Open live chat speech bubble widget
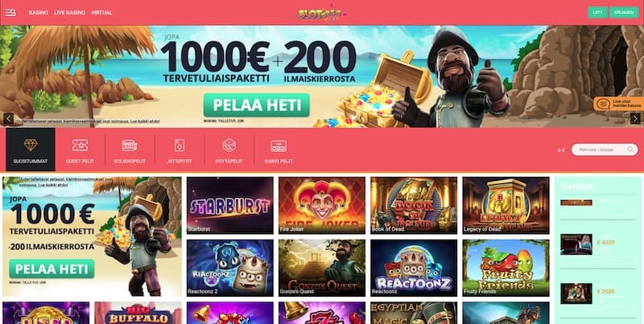Image resolution: width=644 pixels, height=324 pixels. pos(618,104)
